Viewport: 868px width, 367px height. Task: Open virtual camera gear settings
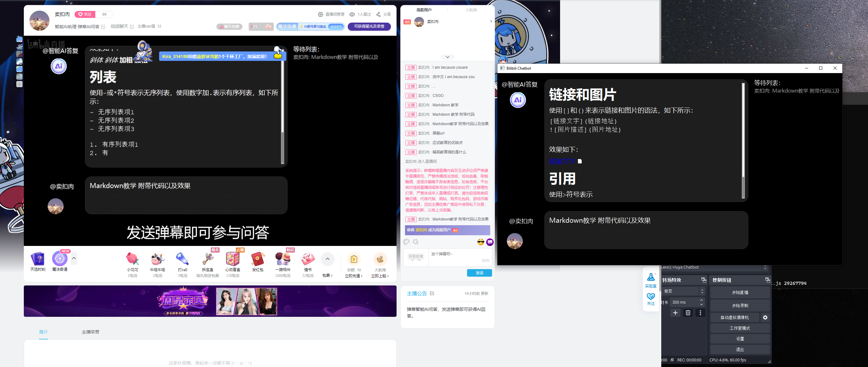[765, 317]
